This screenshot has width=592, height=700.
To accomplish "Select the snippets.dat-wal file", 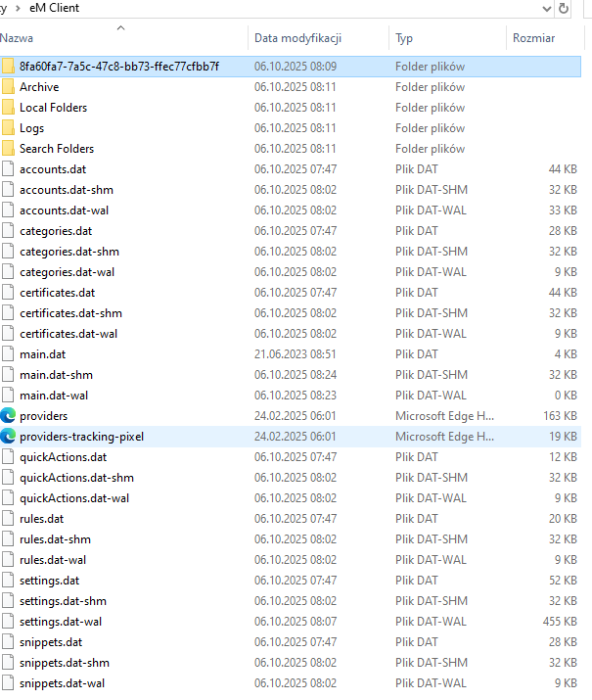I will point(63,683).
